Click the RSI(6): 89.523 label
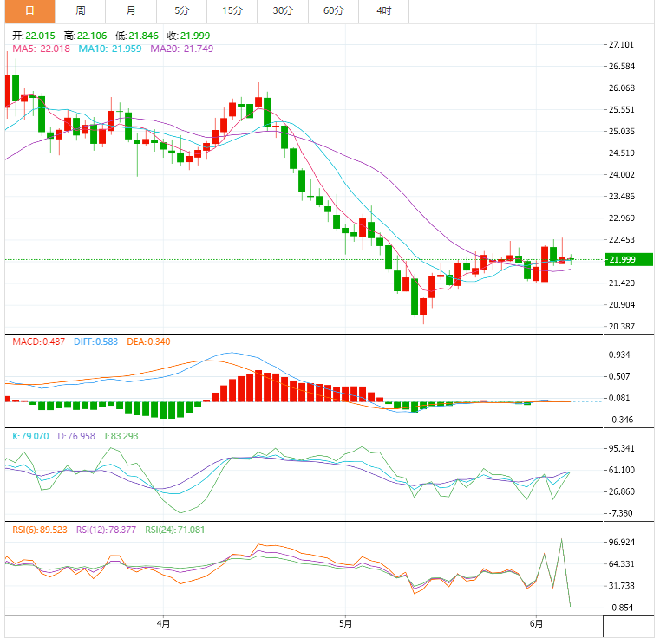 click(40, 530)
